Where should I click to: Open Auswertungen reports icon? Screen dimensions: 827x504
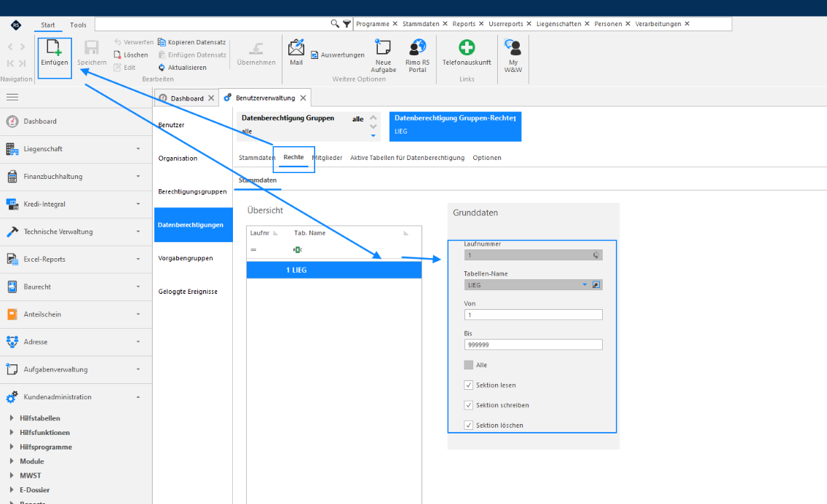[x=314, y=55]
